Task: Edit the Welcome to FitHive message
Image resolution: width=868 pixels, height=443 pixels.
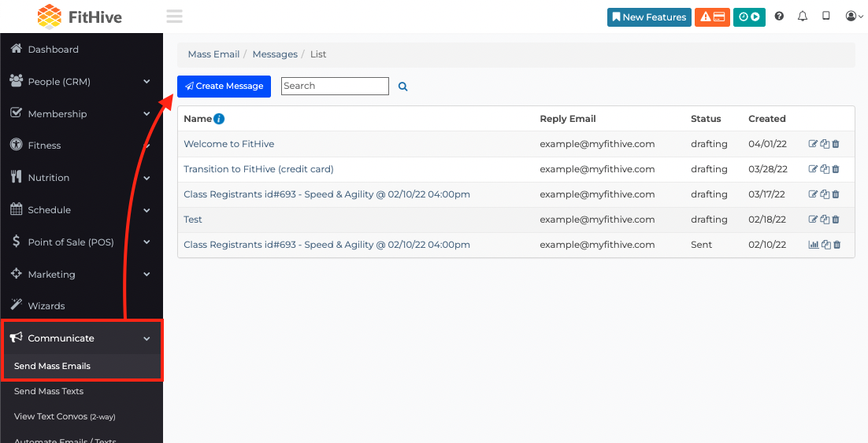Action: click(x=813, y=144)
